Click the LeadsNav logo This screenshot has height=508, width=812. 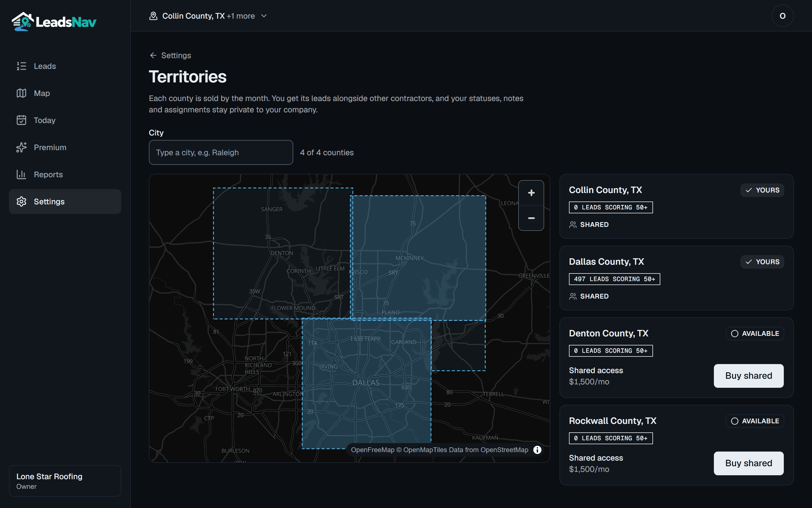click(54, 21)
